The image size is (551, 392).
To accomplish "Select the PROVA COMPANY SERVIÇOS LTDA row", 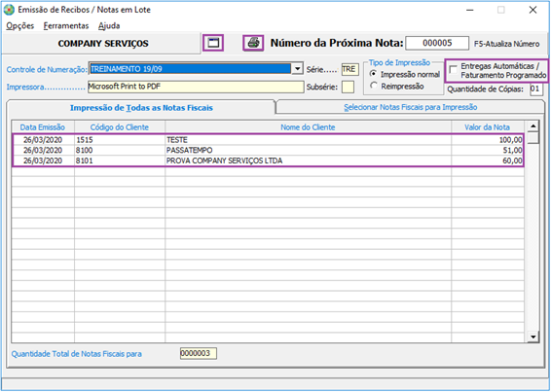I will coord(268,160).
